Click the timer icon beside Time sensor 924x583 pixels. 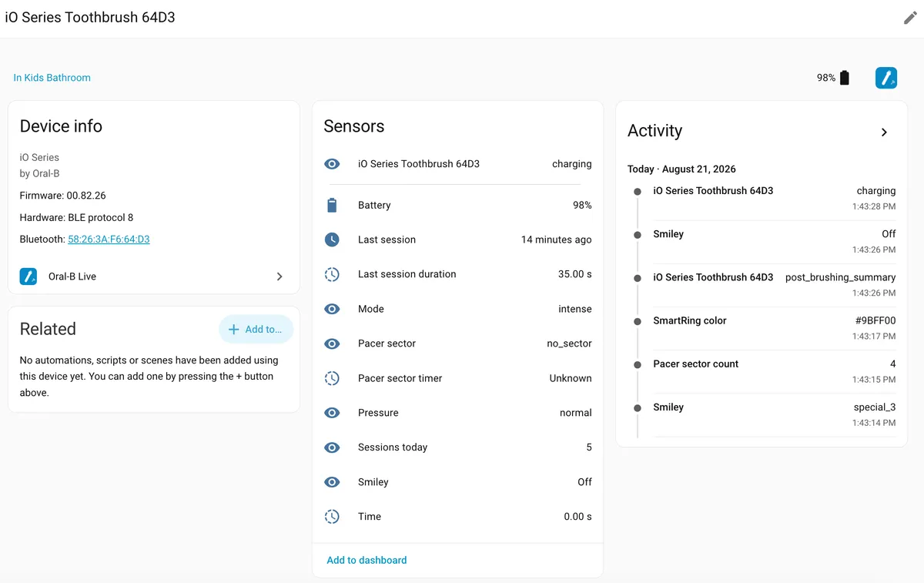click(332, 517)
